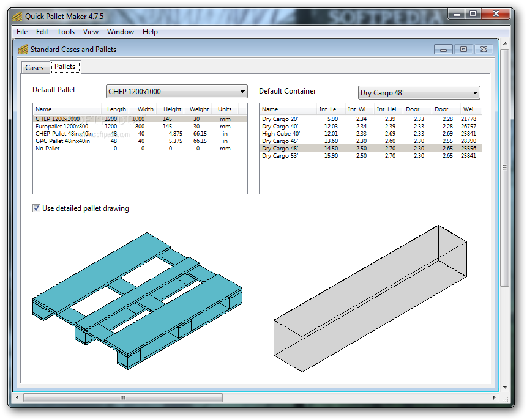This screenshot has height=420, width=527.
Task: Select the Europallet 1200x800 row
Action: [x=140, y=127]
